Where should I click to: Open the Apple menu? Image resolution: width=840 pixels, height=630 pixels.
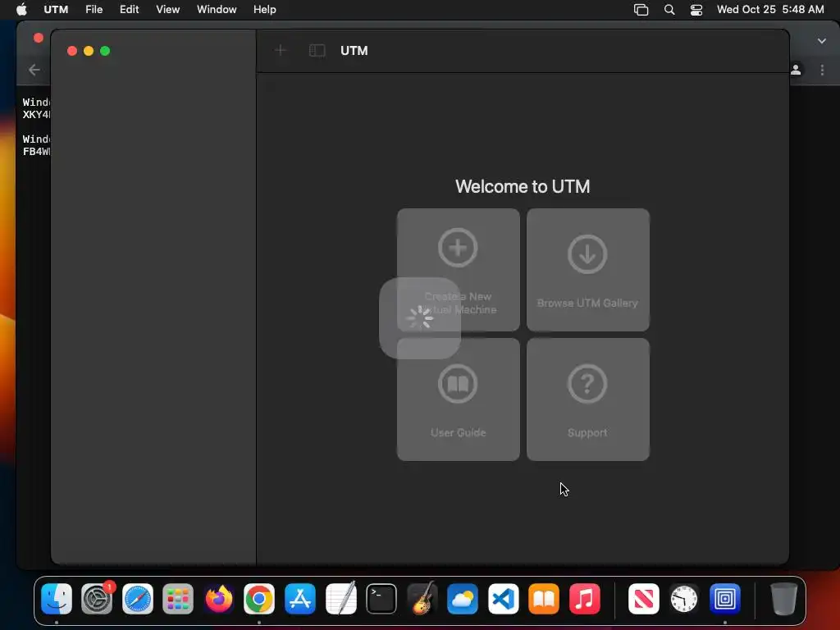click(x=21, y=9)
